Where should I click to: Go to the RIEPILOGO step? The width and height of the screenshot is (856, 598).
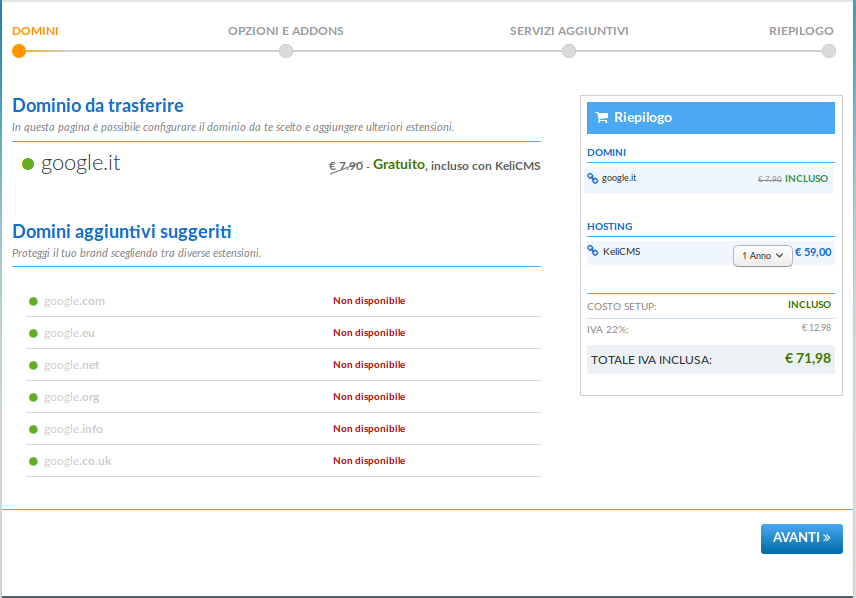pos(801,31)
